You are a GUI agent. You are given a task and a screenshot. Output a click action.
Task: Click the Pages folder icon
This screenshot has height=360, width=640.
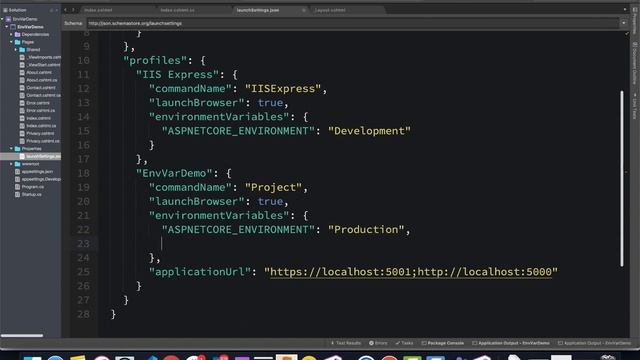tap(18, 42)
